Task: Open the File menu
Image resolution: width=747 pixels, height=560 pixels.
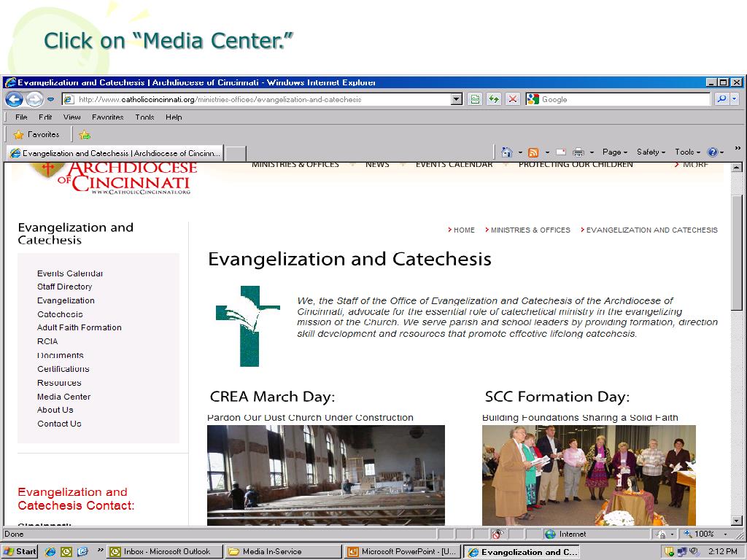Action: click(21, 117)
